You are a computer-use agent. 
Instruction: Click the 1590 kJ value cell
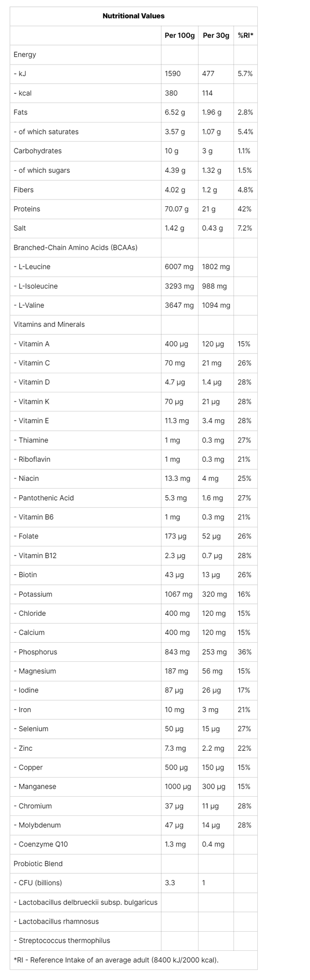(173, 74)
